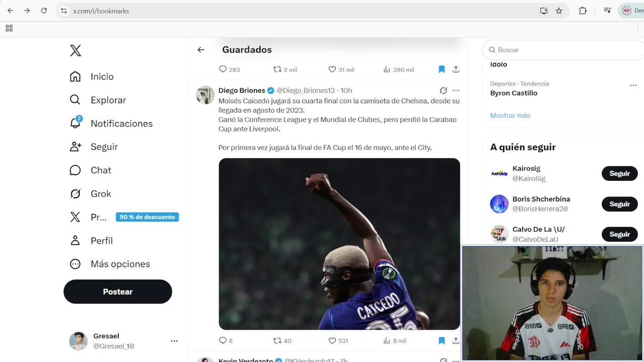The height and width of the screenshot is (362, 644).
Task: Click the Gresael profile avatar
Action: [x=78, y=341]
